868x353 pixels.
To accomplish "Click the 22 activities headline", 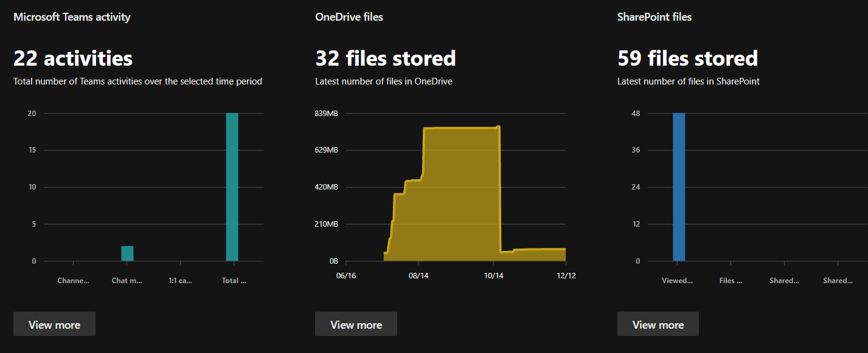I will click(73, 58).
